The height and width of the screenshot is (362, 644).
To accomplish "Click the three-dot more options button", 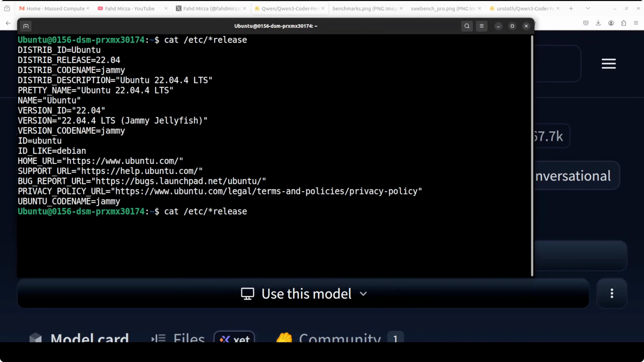I will [x=612, y=294].
